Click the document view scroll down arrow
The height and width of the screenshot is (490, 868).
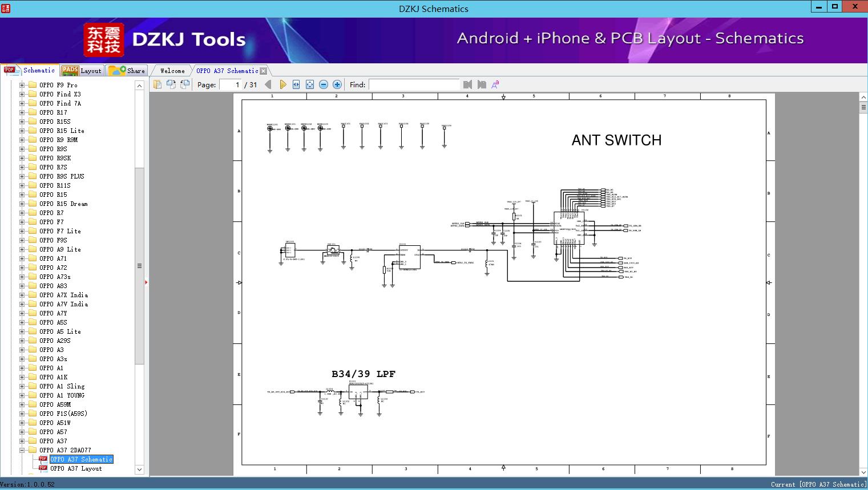863,472
